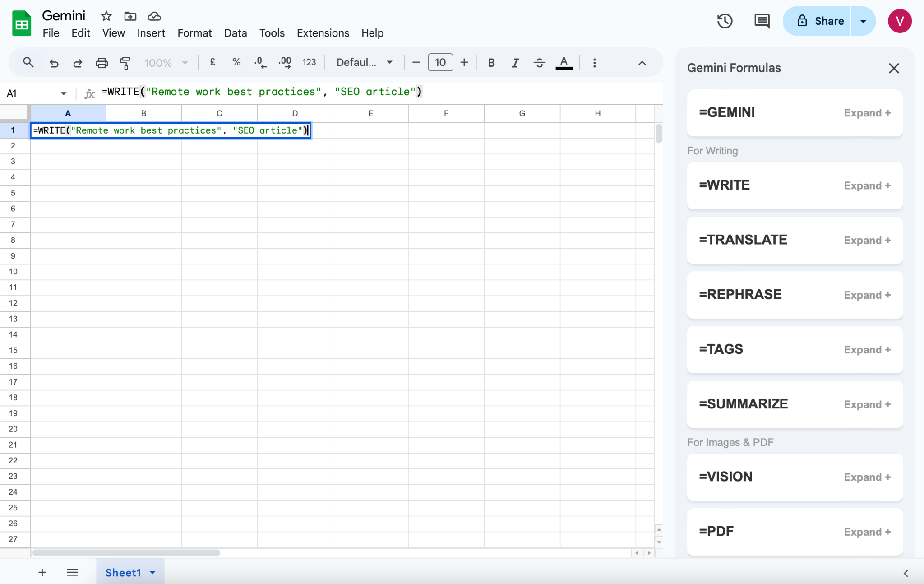Format as currency with pound icon

(213, 62)
